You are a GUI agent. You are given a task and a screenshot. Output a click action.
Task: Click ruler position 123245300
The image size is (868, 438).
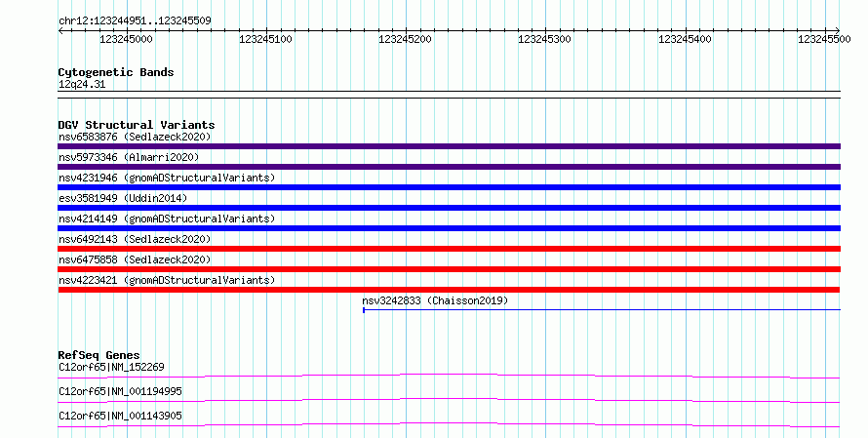click(x=545, y=39)
